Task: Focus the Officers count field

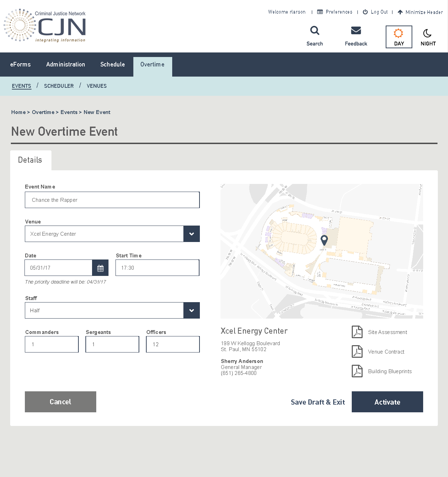Action: 173,344
